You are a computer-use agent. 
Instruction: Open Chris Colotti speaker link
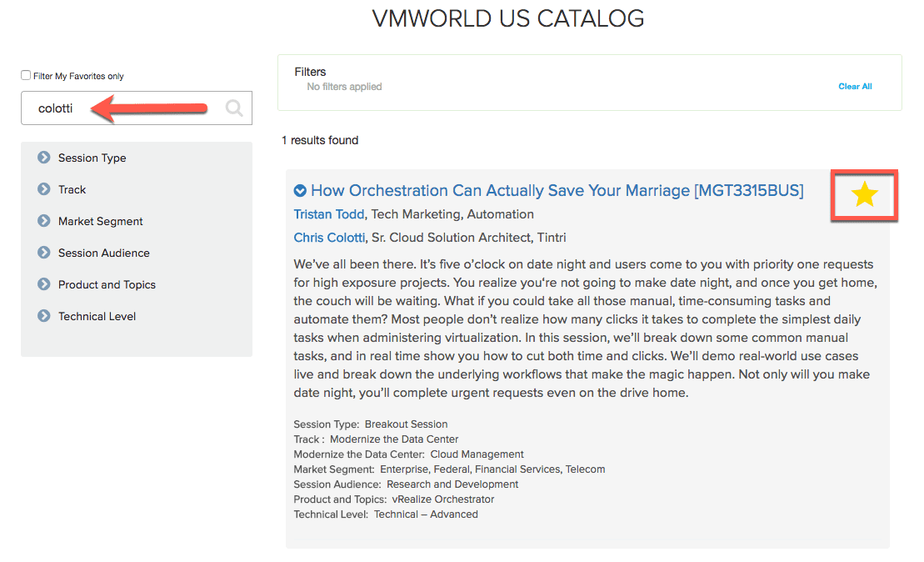[329, 238]
